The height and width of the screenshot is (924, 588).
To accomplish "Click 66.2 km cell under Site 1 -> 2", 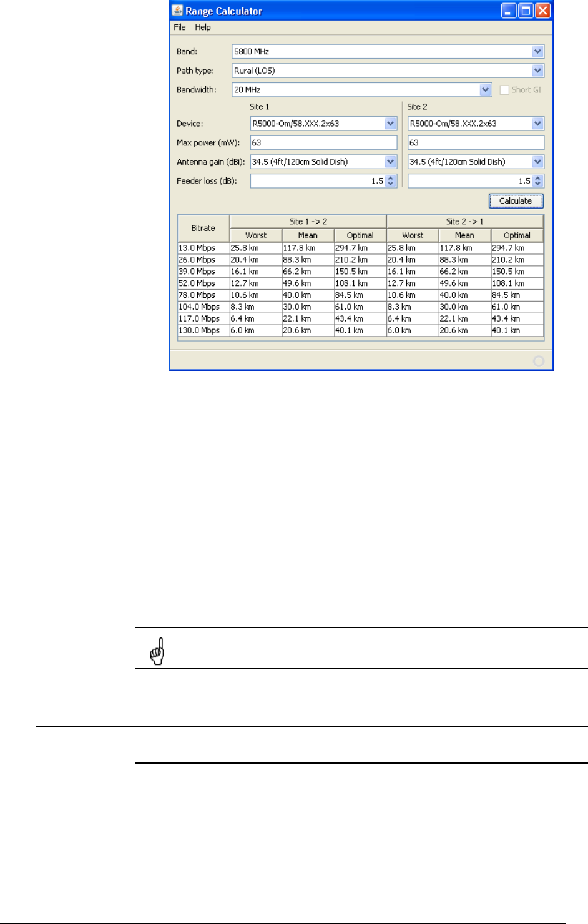I will coord(308,272).
